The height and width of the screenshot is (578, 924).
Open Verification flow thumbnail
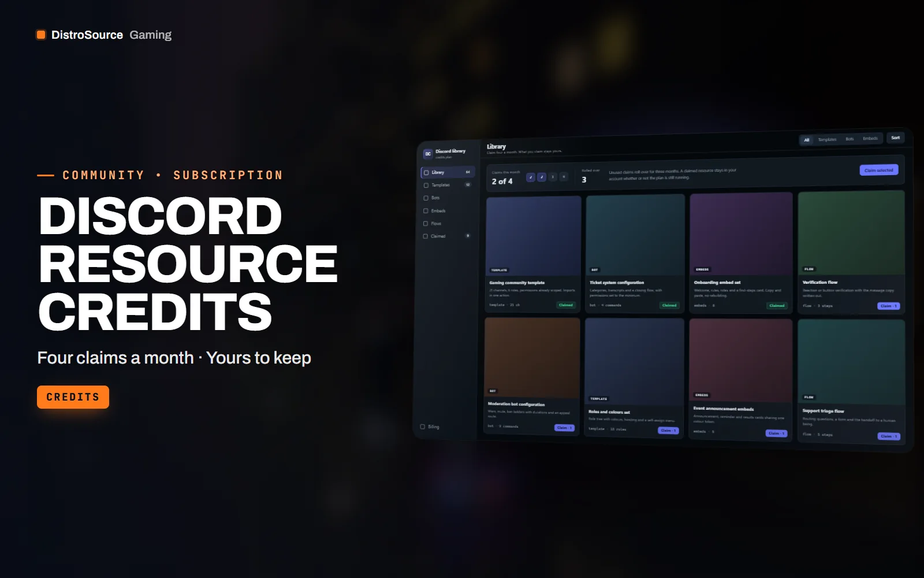(x=851, y=233)
